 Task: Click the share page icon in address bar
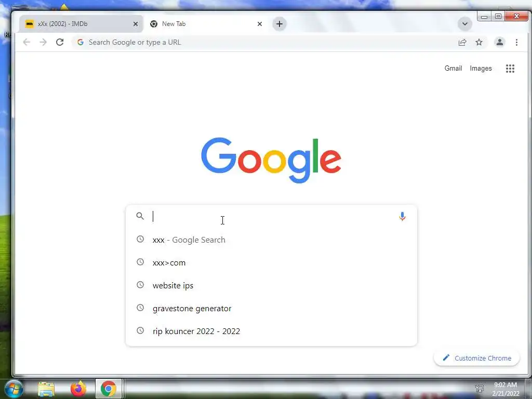click(x=462, y=43)
